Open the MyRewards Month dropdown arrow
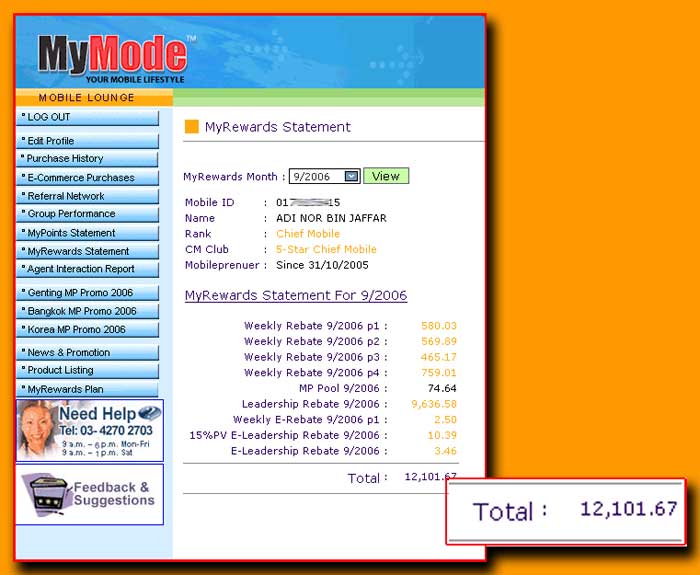The height and width of the screenshot is (575, 700). point(351,176)
